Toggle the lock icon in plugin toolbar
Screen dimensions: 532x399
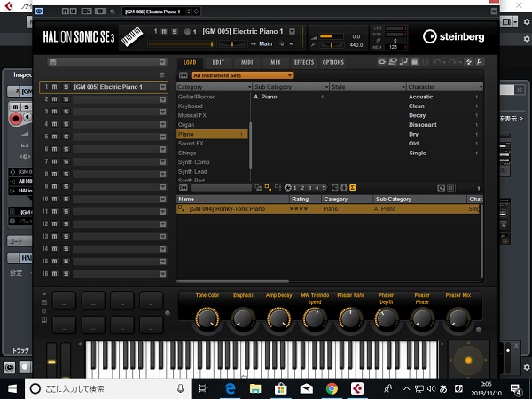pyautogui.click(x=415, y=62)
